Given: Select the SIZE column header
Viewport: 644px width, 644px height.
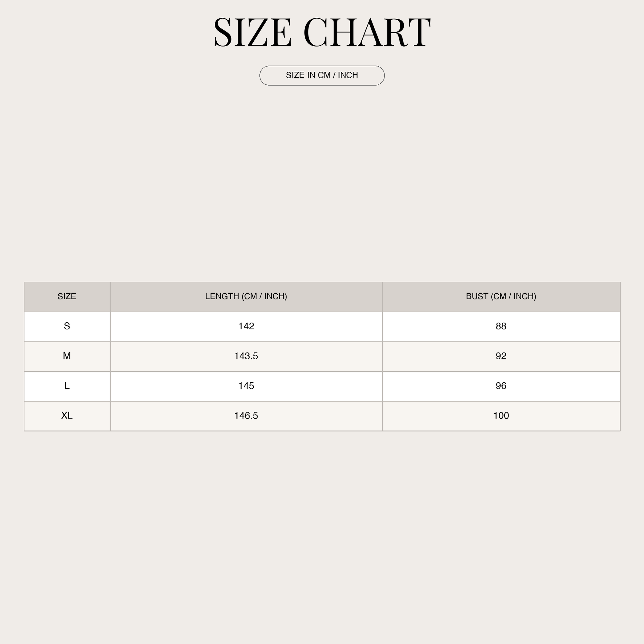Looking at the screenshot, I should pos(67,297).
